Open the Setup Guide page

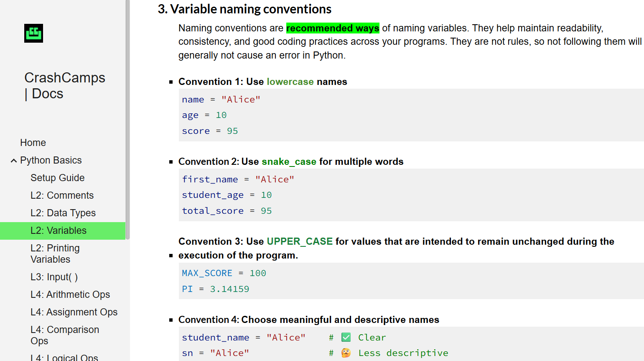pos(58,178)
